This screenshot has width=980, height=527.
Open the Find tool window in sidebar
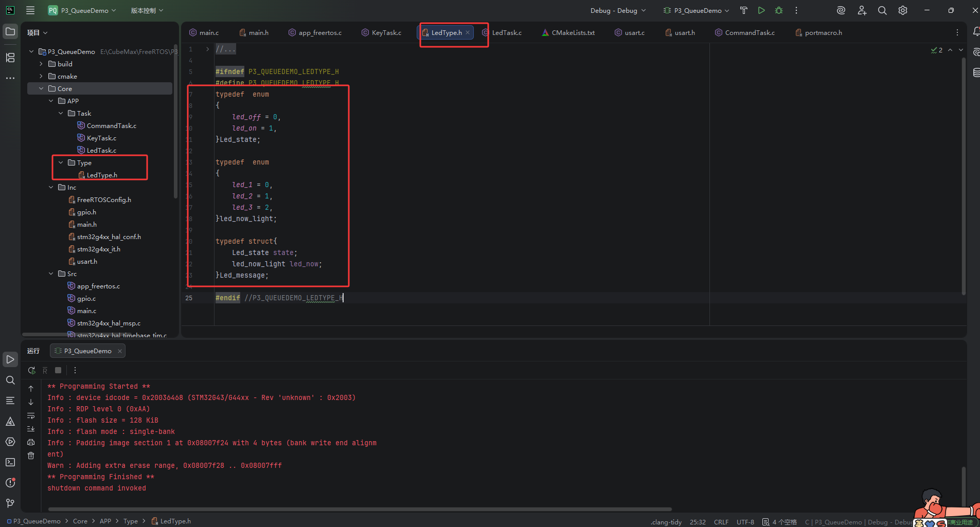(x=10, y=380)
